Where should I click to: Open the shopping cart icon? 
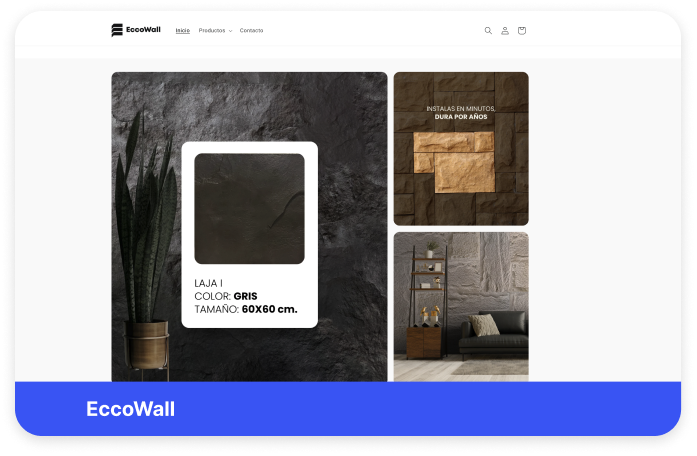tap(522, 31)
